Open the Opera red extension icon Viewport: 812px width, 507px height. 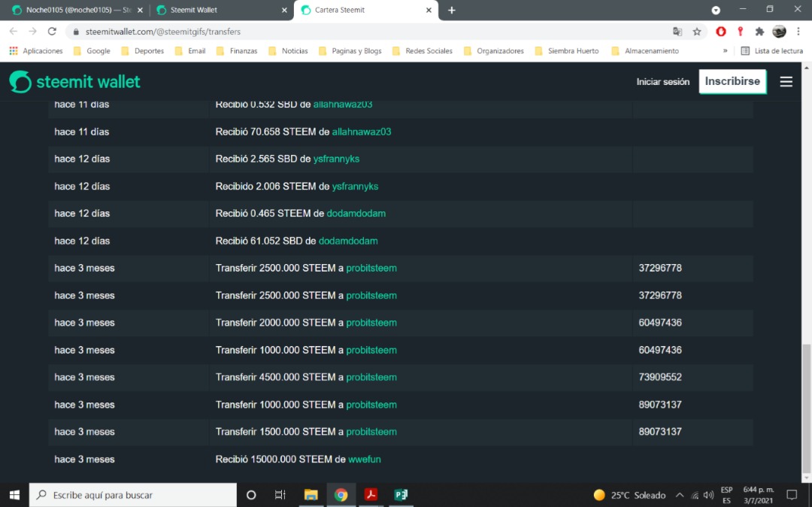click(721, 32)
